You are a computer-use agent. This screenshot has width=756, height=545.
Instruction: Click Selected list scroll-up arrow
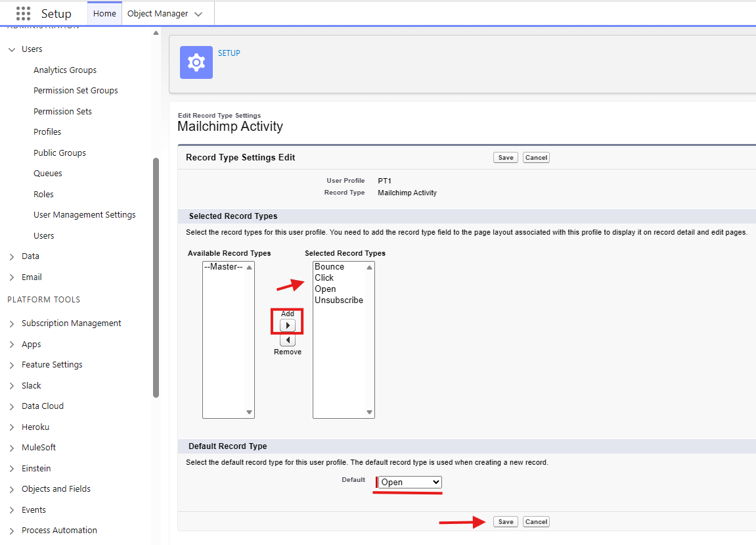(369, 268)
